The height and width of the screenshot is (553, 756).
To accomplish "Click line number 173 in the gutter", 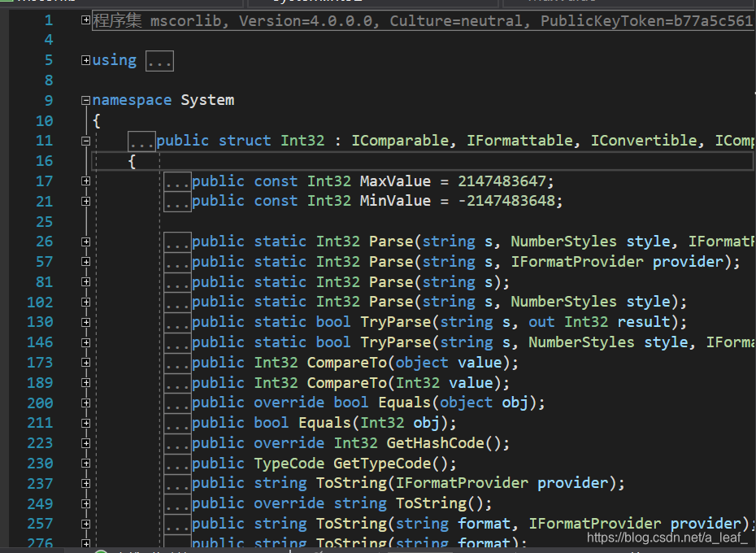I will pos(40,363).
